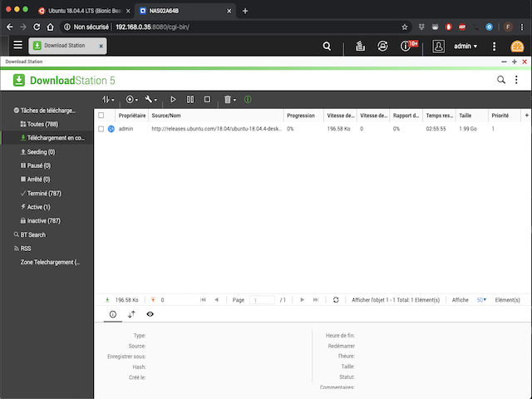
Task: Click the user profile avatar icon
Action: tap(438, 46)
